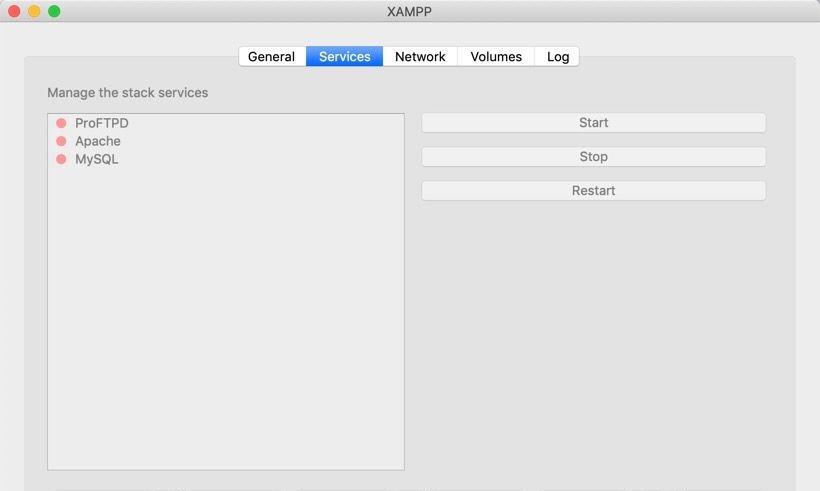Switch to the General tab
This screenshot has width=820, height=491.
(272, 56)
